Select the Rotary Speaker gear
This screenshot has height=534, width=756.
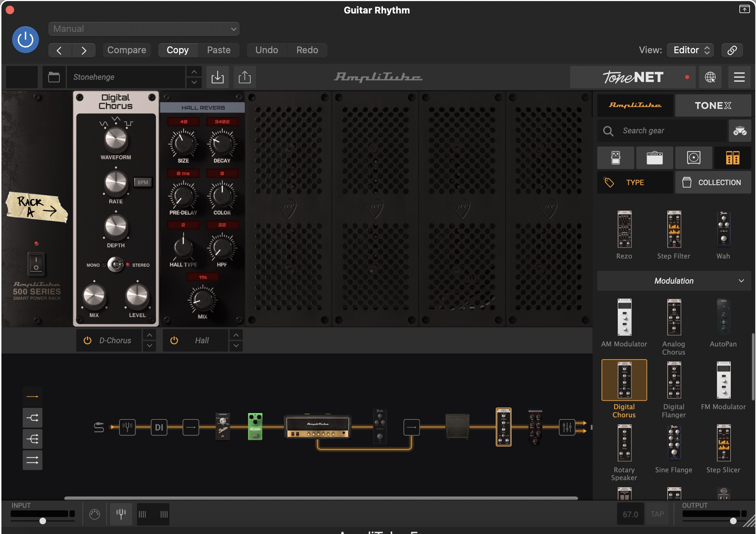coord(624,452)
